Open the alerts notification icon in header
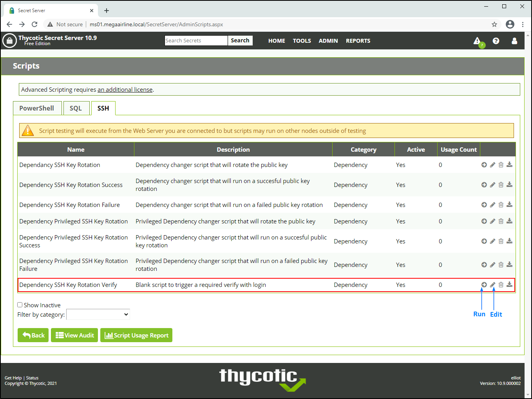 [477, 41]
